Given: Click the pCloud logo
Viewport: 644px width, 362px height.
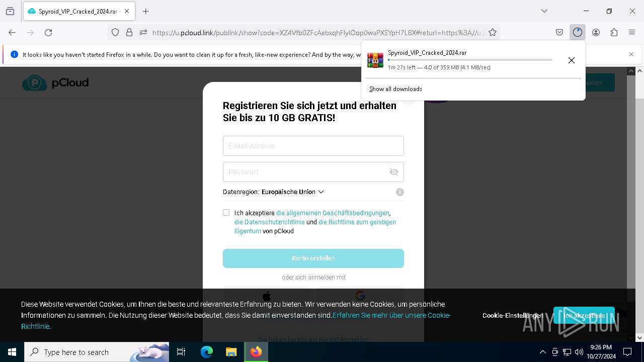Looking at the screenshot, I should pyautogui.click(x=55, y=82).
